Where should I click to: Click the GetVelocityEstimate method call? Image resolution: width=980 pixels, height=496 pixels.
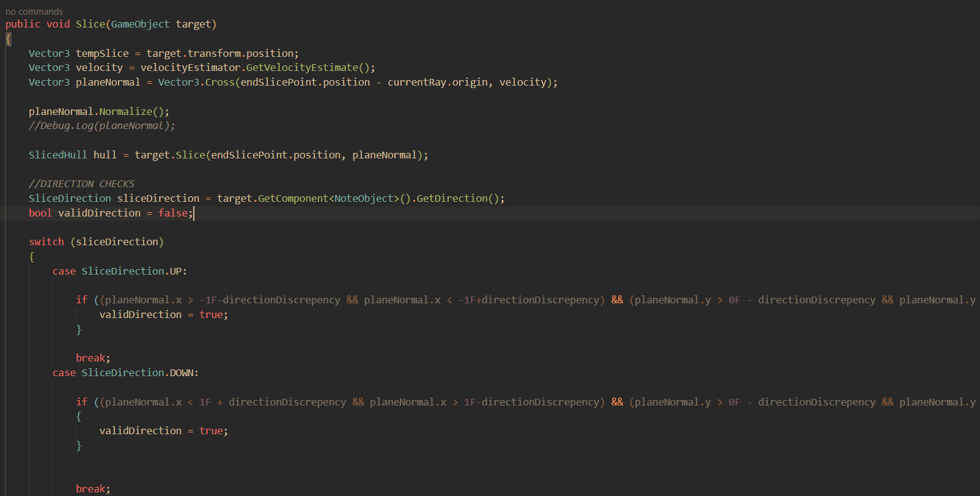point(302,68)
